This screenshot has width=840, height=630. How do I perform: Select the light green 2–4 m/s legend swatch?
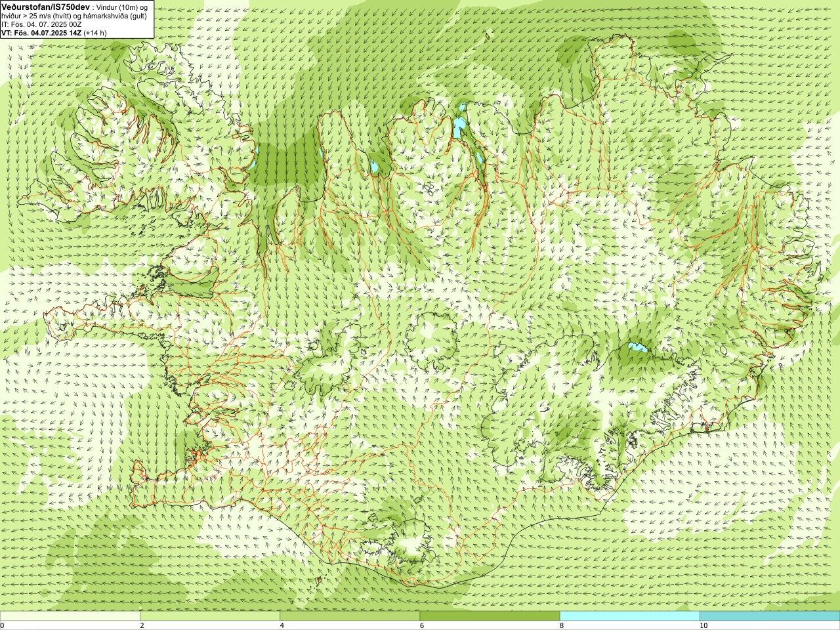tap(210, 616)
